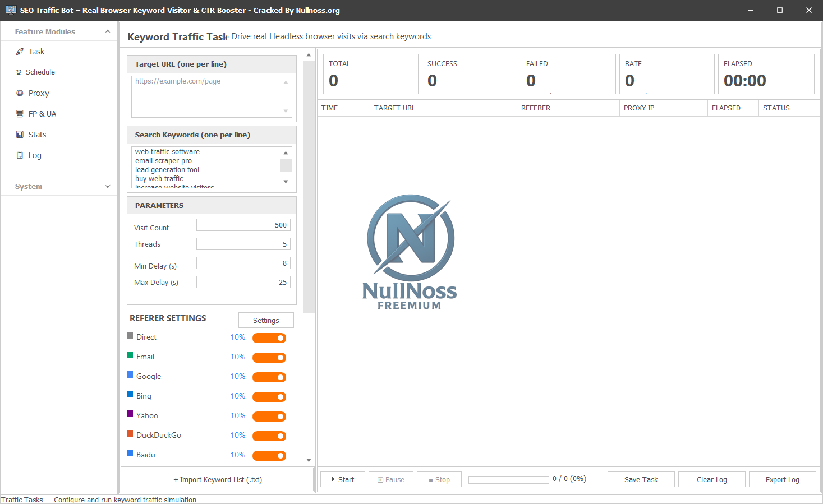
Task: Collapse the Feature Modules section
Action: (x=107, y=31)
